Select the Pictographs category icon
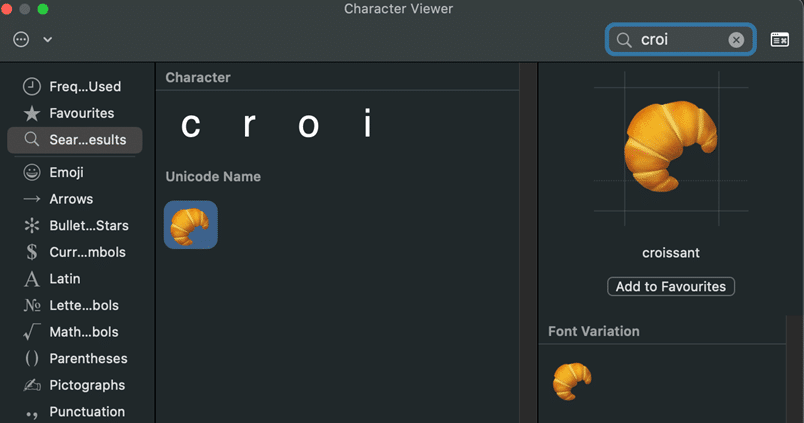The height and width of the screenshot is (423, 804). [32, 385]
